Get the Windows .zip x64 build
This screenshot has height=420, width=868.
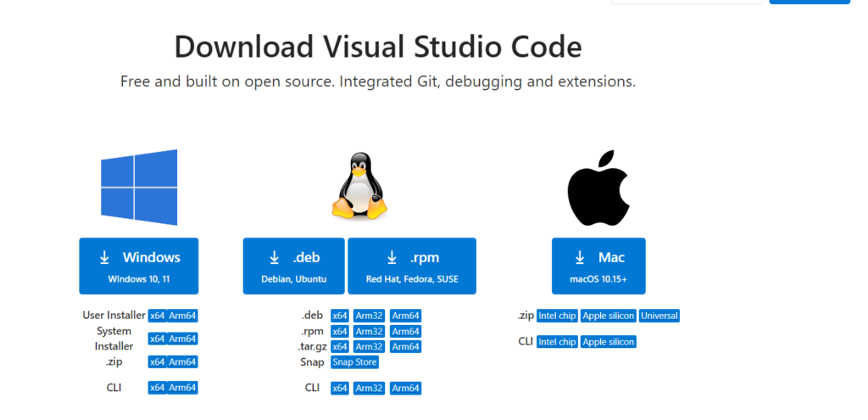click(x=157, y=361)
